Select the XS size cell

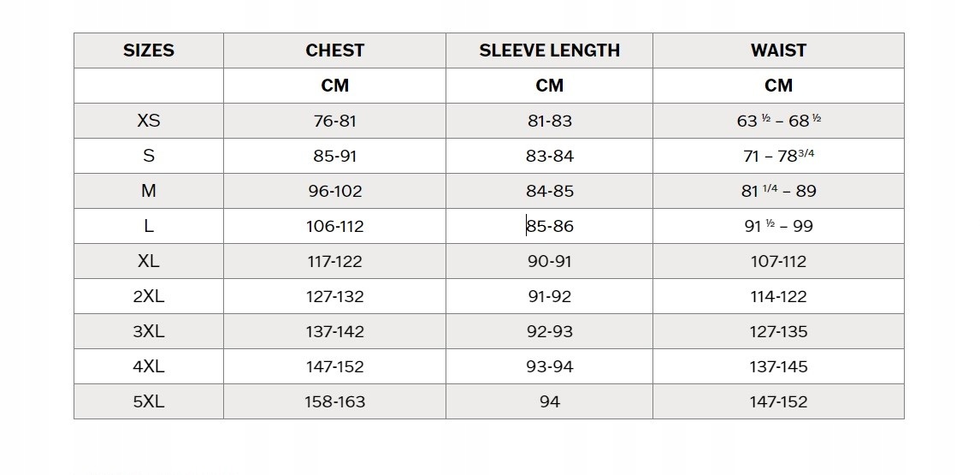pos(149,121)
